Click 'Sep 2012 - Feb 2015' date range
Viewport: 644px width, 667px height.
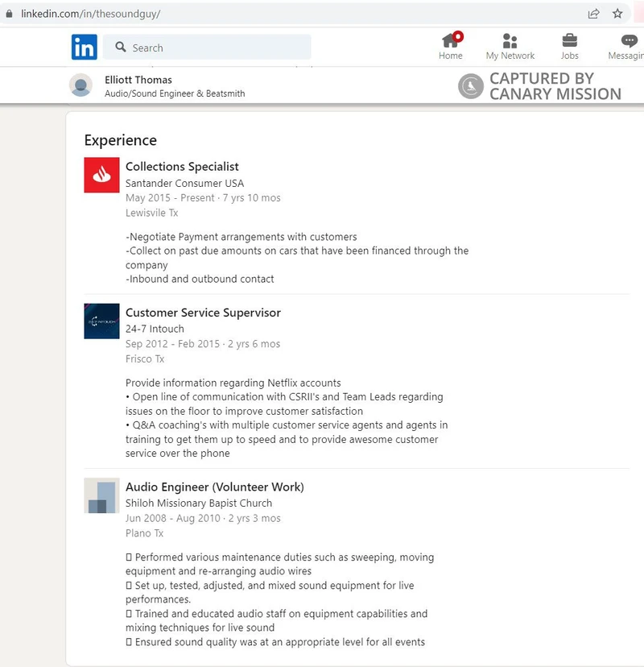click(172, 344)
